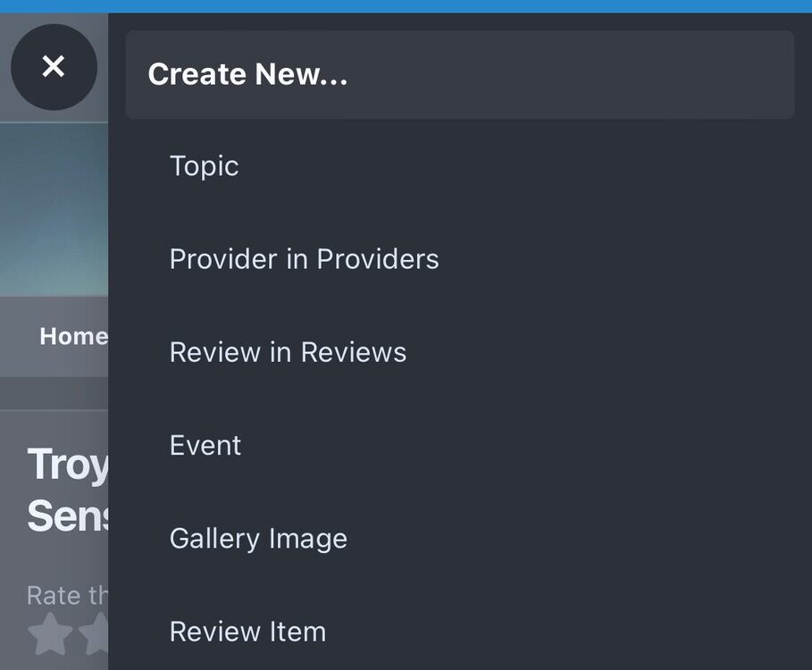Image resolution: width=812 pixels, height=670 pixels.
Task: Click the second rating star
Action: (x=95, y=632)
